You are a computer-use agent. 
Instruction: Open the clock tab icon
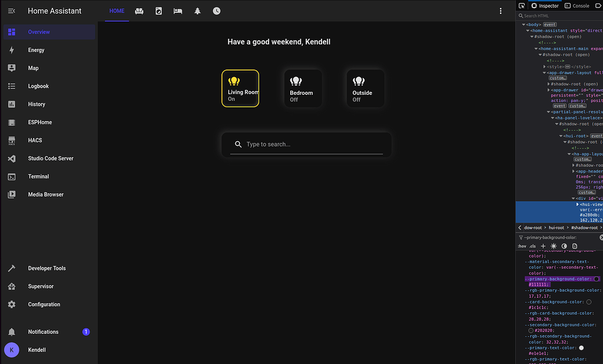click(x=217, y=11)
